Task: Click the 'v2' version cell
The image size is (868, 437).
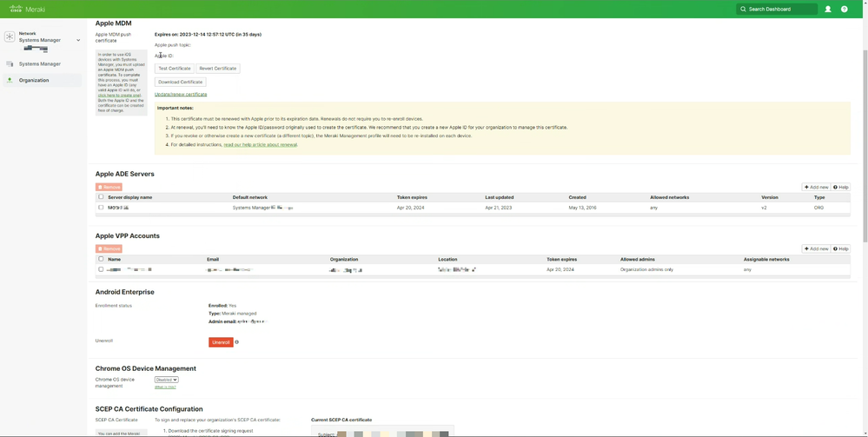Action: pos(764,208)
